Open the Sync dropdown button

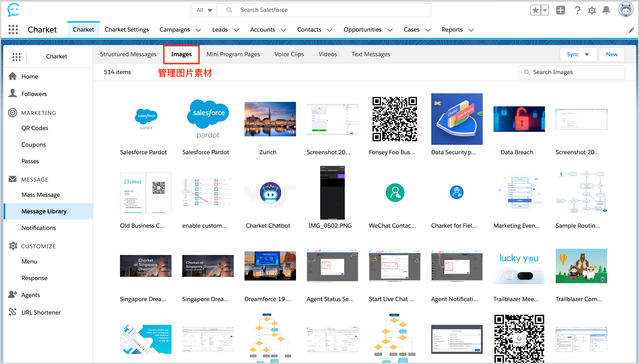[x=578, y=54]
